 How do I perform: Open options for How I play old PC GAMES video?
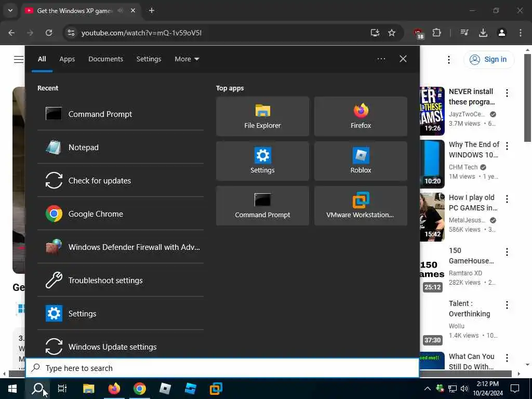[507, 198]
